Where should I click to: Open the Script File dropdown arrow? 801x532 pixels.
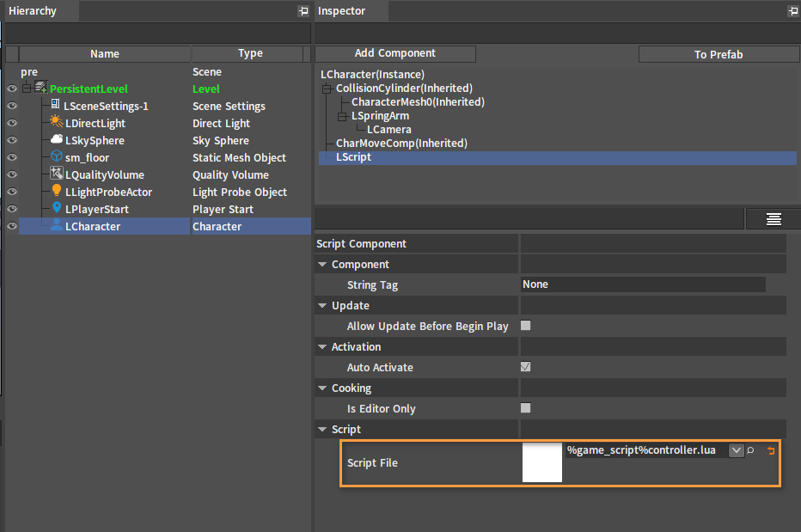point(736,450)
